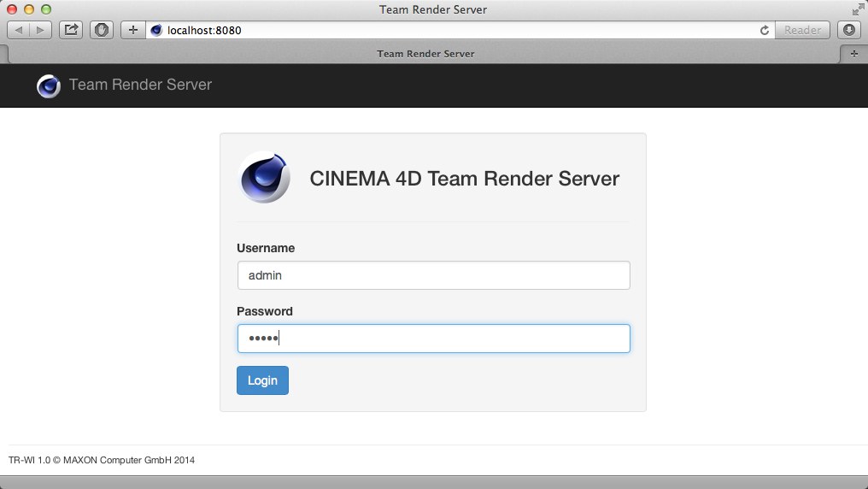Click the shield-shaped toolbar button
This screenshot has height=489, width=868.
click(102, 30)
